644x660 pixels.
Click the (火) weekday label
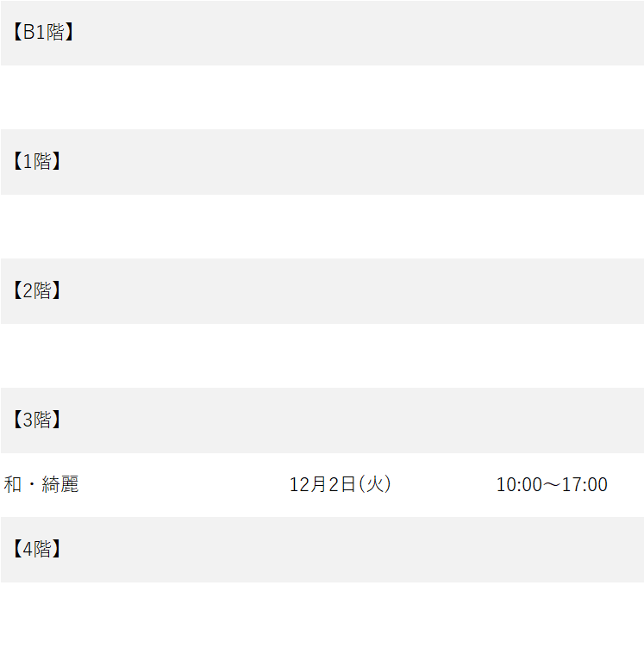[x=375, y=485]
